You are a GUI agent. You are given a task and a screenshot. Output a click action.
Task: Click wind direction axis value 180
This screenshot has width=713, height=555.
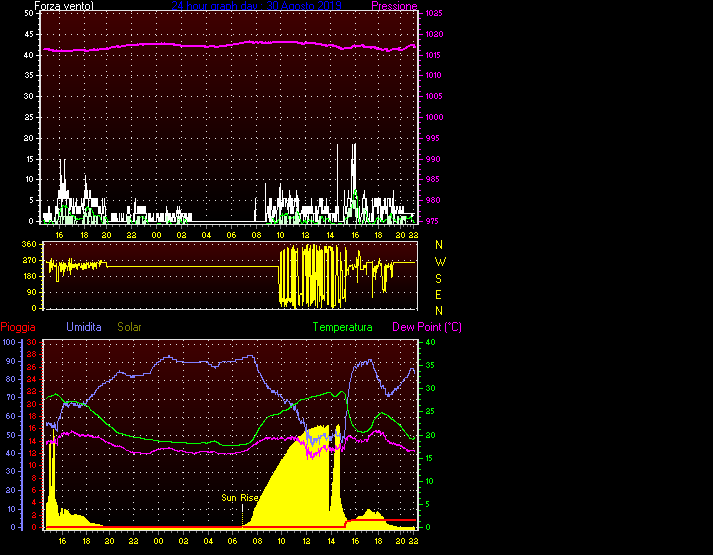coord(29,276)
